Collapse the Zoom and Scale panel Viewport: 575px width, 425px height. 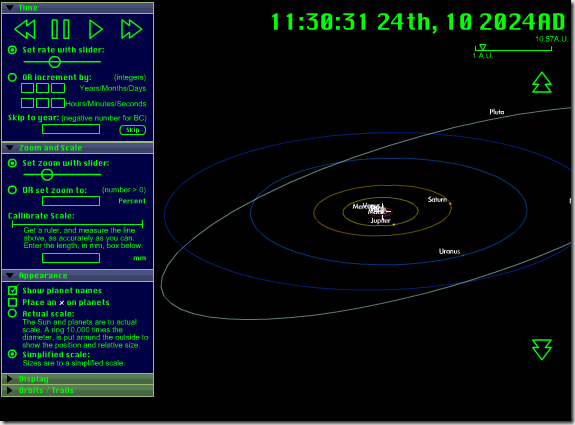coord(10,148)
